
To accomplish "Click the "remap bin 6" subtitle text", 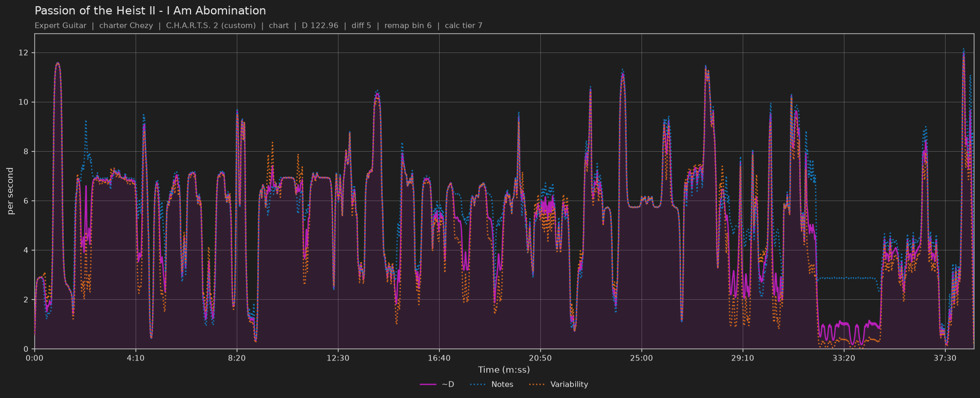I will [x=408, y=26].
